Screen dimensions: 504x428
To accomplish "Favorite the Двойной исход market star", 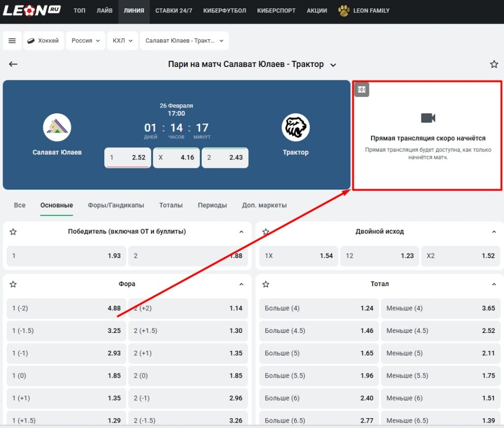I will tap(266, 231).
